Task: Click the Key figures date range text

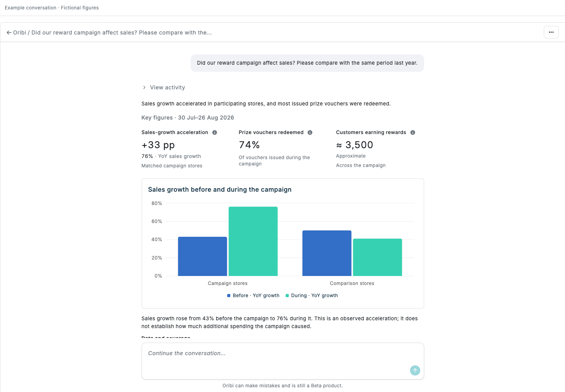Action: click(188, 118)
